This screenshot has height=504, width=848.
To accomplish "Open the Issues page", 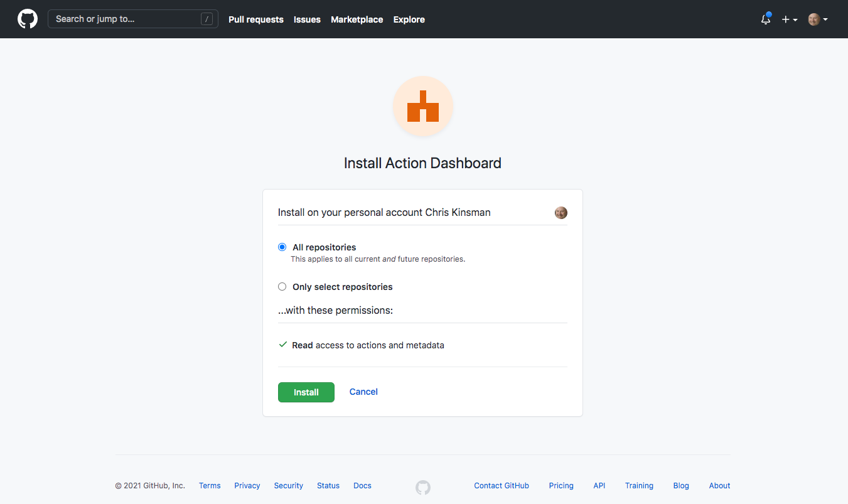I will point(307,19).
